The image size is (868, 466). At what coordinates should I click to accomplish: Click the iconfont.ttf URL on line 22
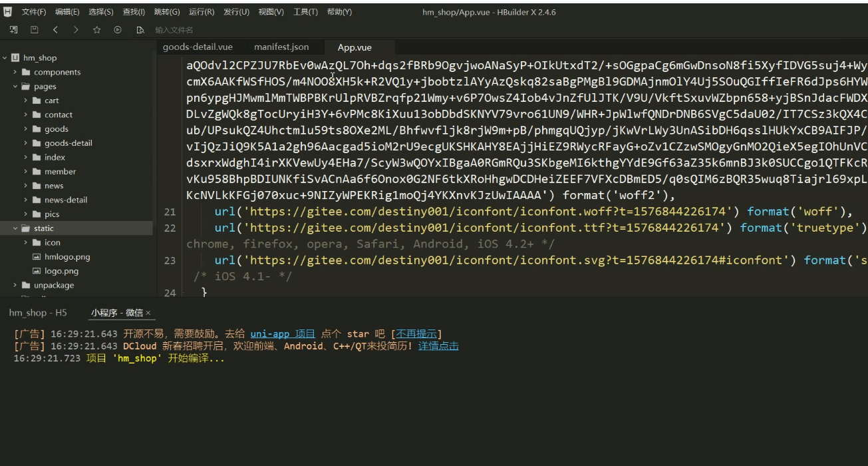[x=484, y=228]
